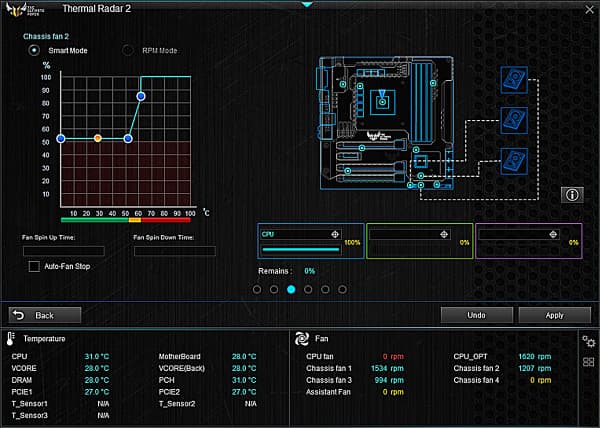Select the sixth page indicator dot
Screen dimensions: 600x428
pyautogui.click(x=342, y=290)
